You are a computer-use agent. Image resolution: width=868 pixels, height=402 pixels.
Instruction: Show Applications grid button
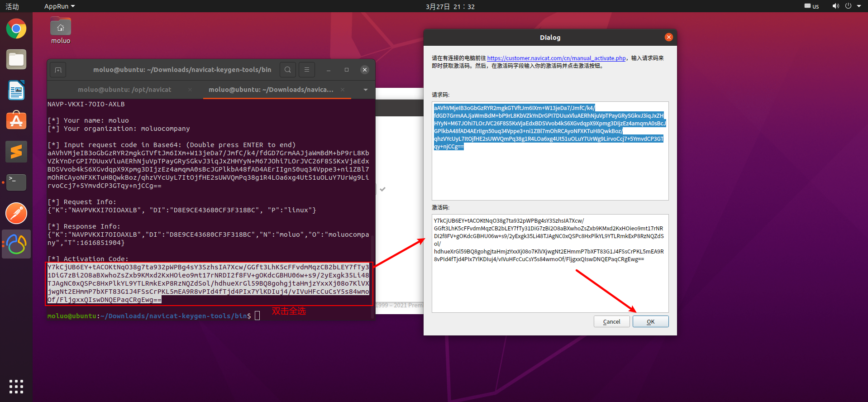[x=16, y=386]
